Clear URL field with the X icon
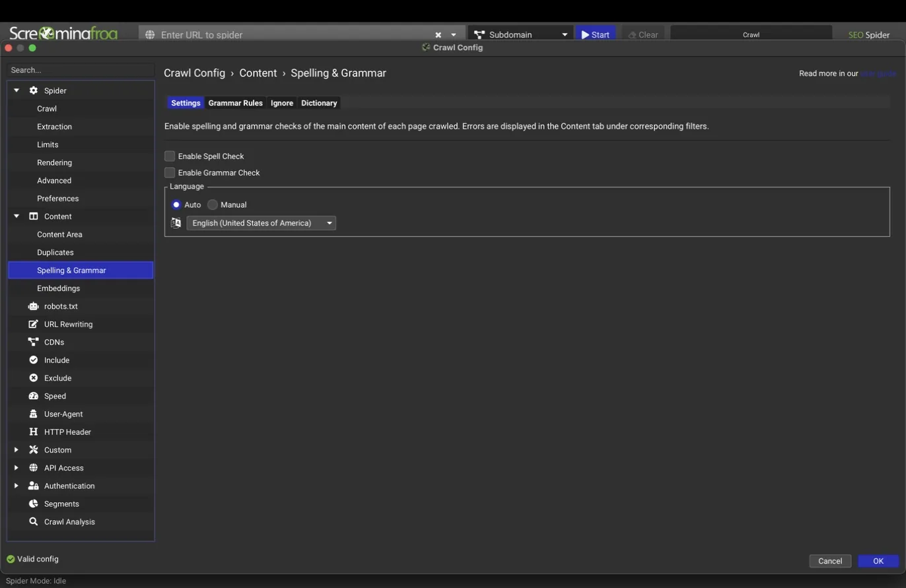The width and height of the screenshot is (906, 588). [x=438, y=35]
